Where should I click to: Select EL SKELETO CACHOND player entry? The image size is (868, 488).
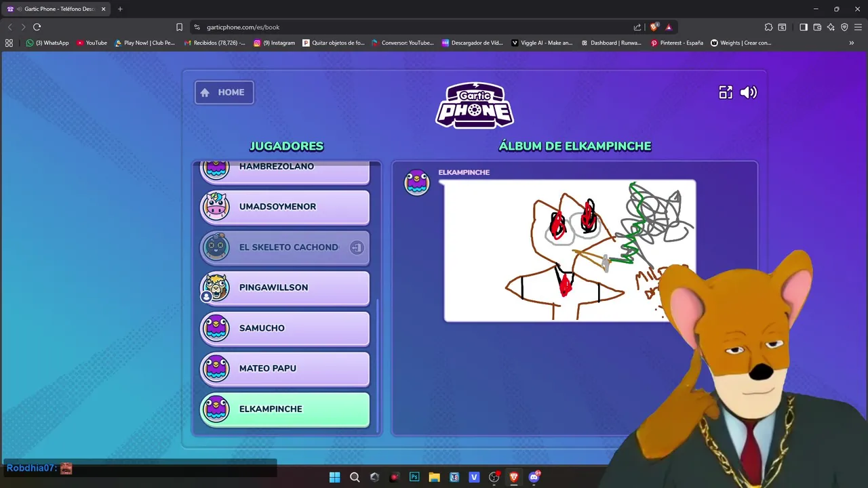click(x=285, y=247)
